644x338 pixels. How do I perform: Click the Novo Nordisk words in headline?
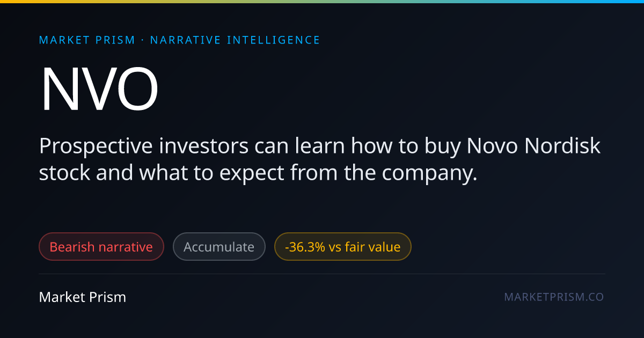[x=533, y=146]
